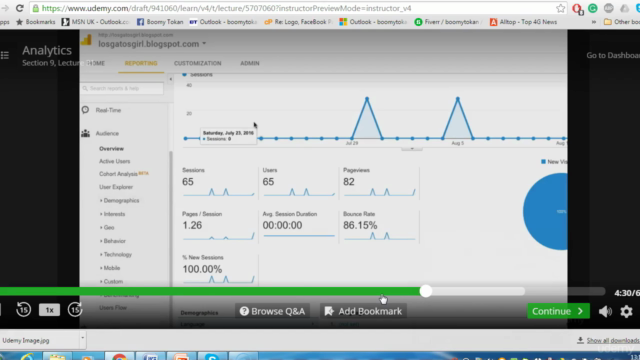Expand the Technology section in sidebar

tap(116, 254)
